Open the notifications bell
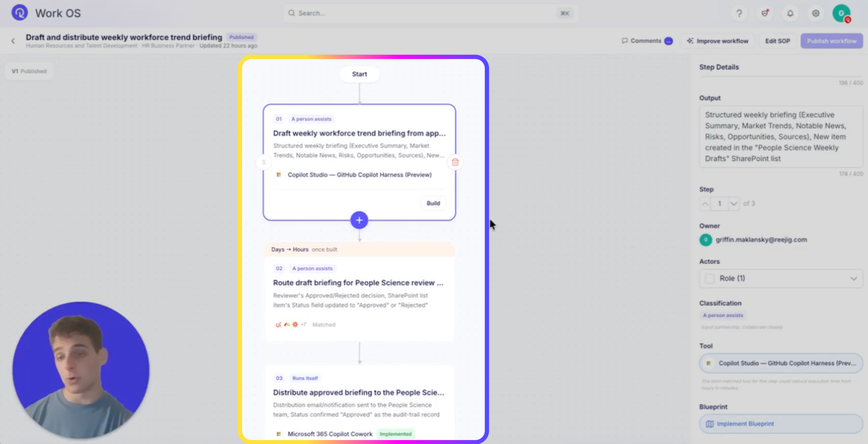 (790, 13)
